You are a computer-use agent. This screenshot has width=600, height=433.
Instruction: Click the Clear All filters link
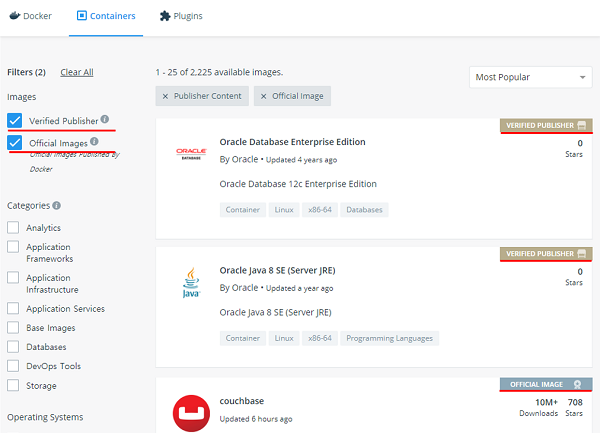(x=77, y=72)
